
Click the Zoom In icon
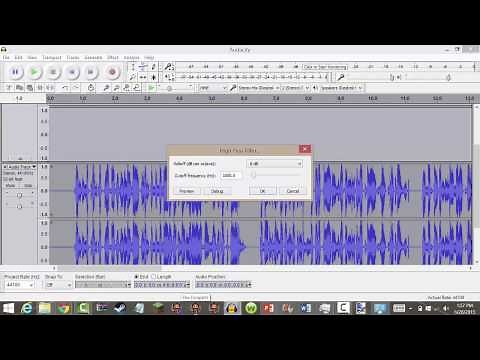click(x=106, y=88)
